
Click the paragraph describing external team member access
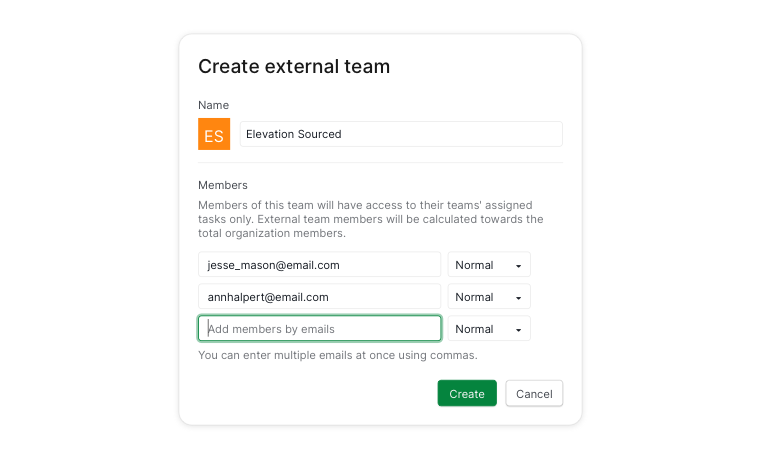[x=370, y=219]
